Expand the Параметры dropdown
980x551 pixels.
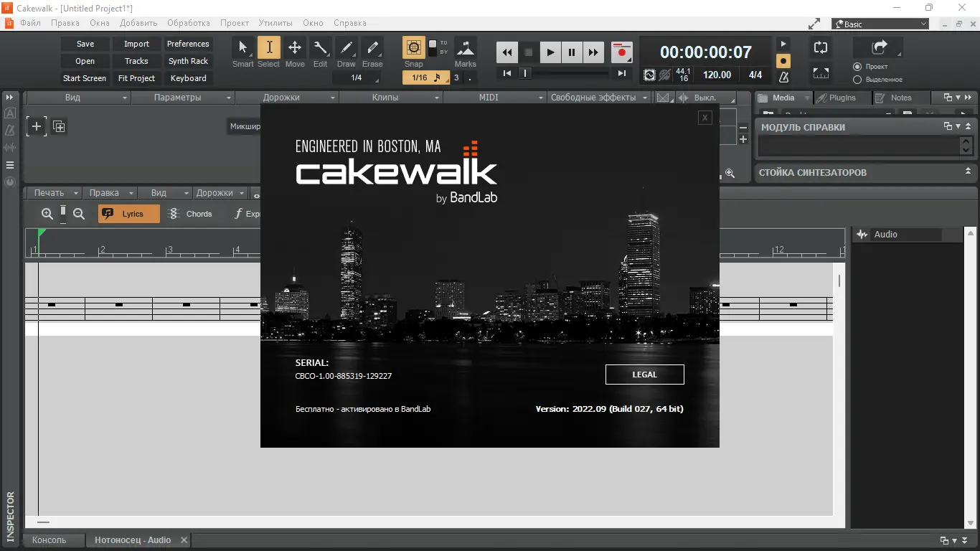point(183,98)
